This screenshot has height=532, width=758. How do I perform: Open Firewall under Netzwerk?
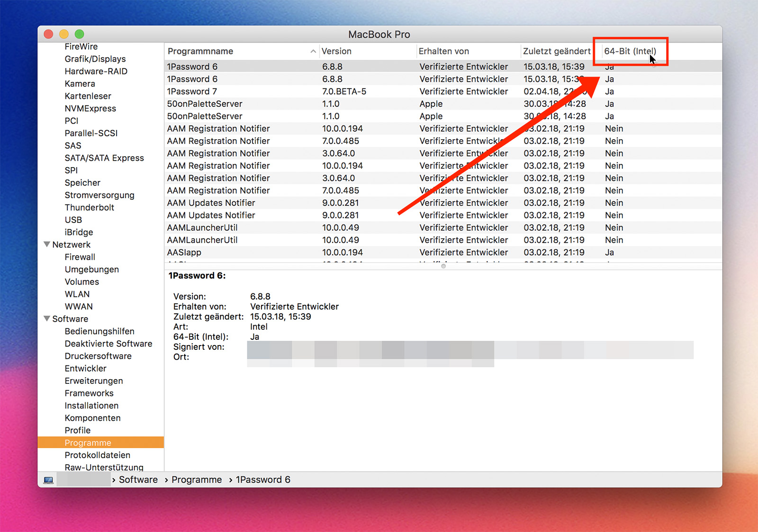(x=80, y=257)
